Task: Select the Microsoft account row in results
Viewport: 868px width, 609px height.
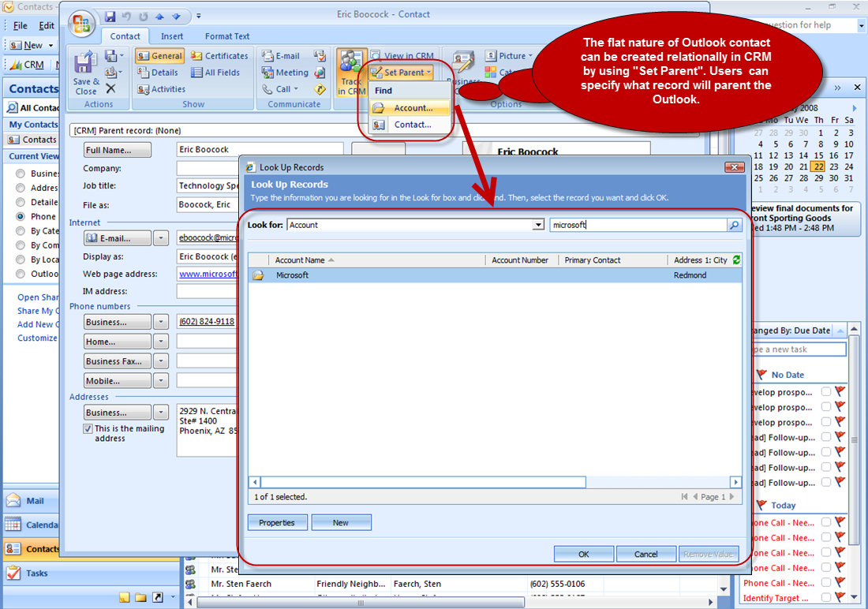Action: (495, 275)
